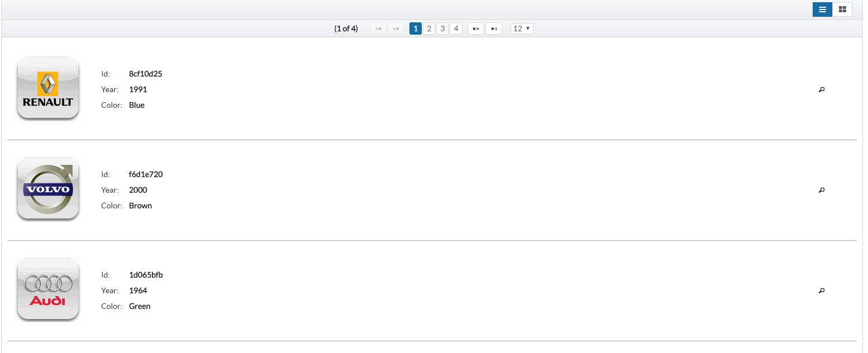Select page 1 in paginator
This screenshot has height=353, width=868.
click(416, 28)
